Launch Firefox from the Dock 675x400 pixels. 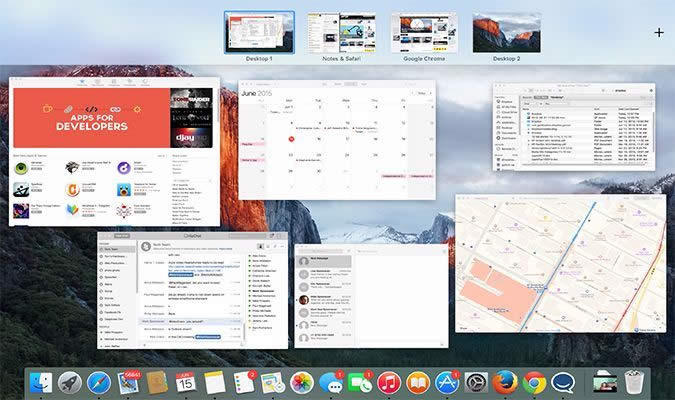[x=505, y=382]
